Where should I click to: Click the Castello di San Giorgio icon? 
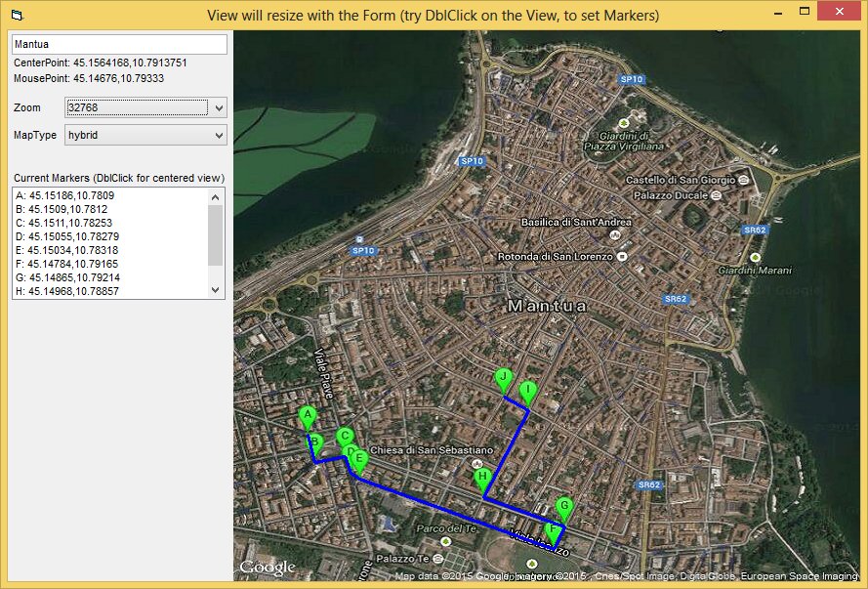click(744, 180)
